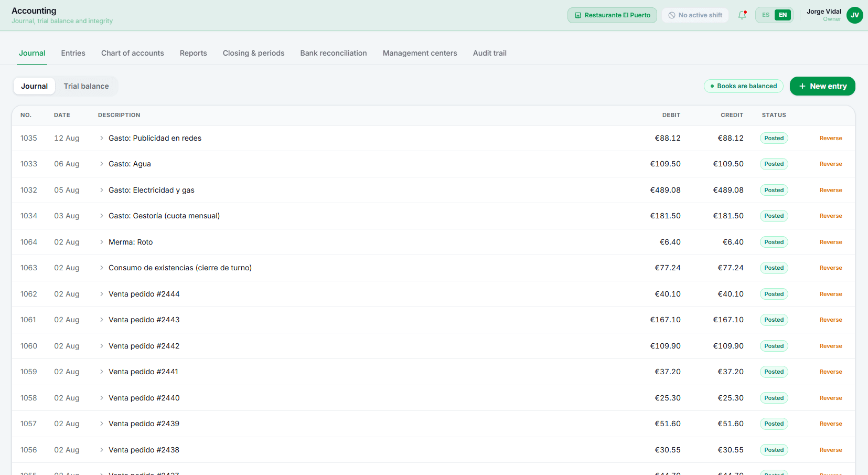Reverse entry 1033 Gasto: Agua
Viewport: 868px width, 475px height.
(831, 164)
